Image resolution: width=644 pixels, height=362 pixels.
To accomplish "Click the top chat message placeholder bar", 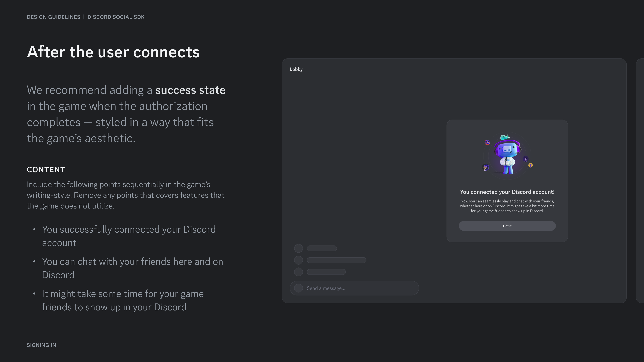I will 322,248.
